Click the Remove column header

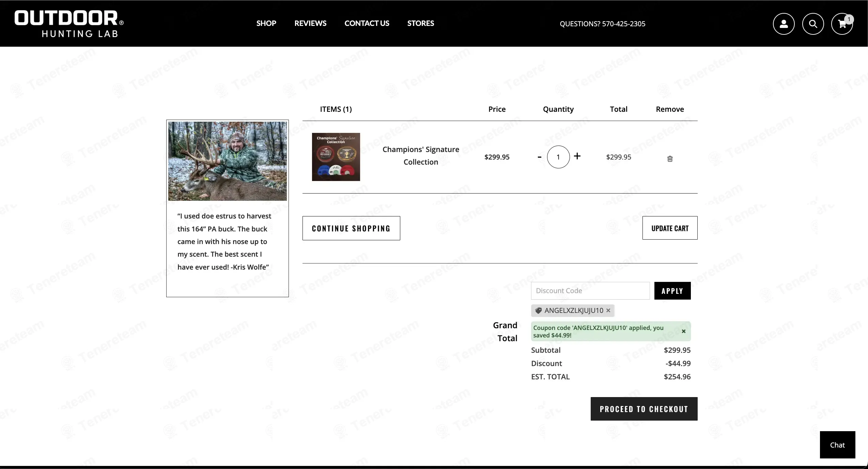pos(670,109)
